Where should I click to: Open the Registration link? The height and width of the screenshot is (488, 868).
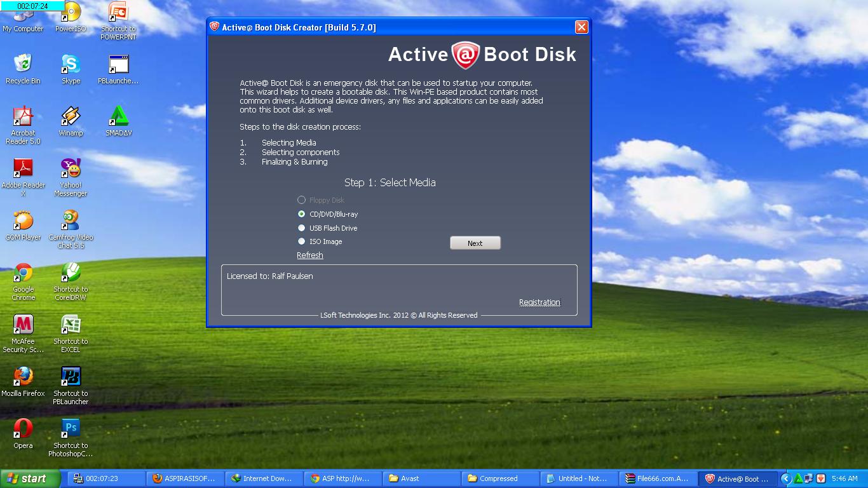[x=539, y=302]
